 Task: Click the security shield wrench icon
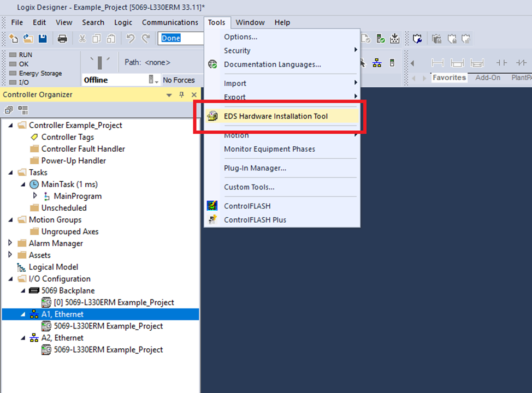point(417,39)
